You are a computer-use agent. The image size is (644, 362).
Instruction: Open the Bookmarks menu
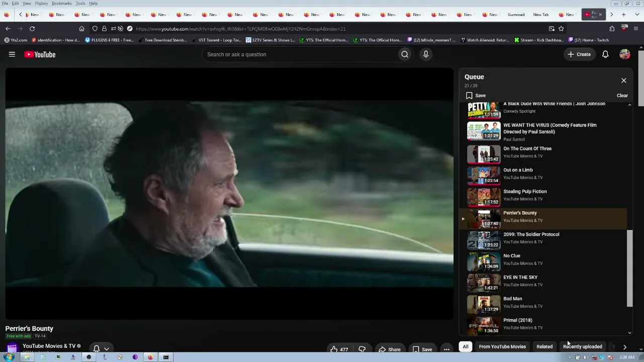pyautogui.click(x=62, y=4)
